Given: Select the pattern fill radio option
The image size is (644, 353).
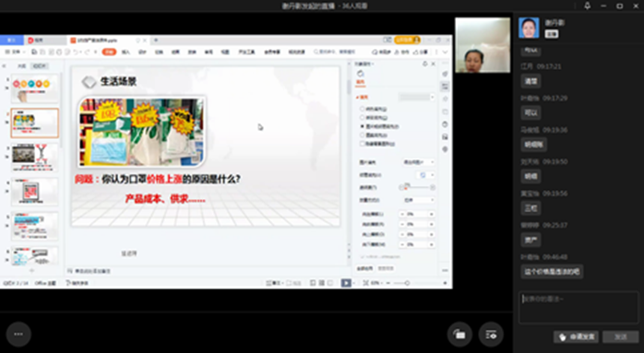Looking at the screenshot, I should click(363, 135).
